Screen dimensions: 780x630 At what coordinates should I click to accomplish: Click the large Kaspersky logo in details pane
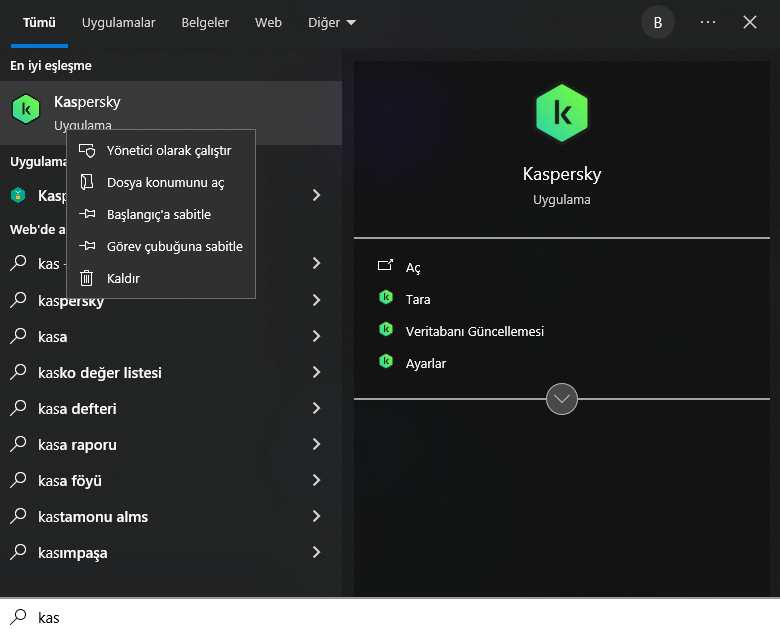pos(561,113)
